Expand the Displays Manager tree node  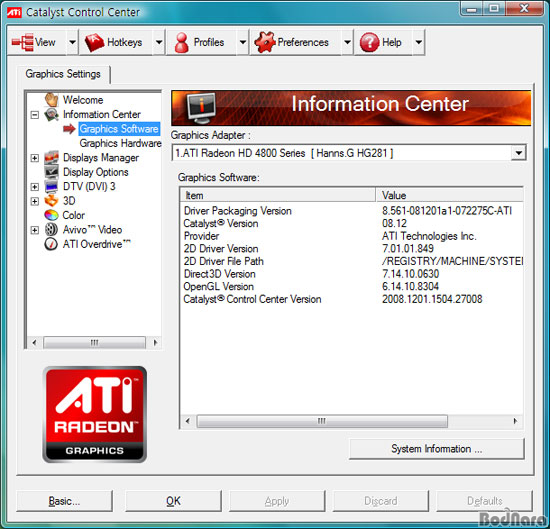point(34,158)
